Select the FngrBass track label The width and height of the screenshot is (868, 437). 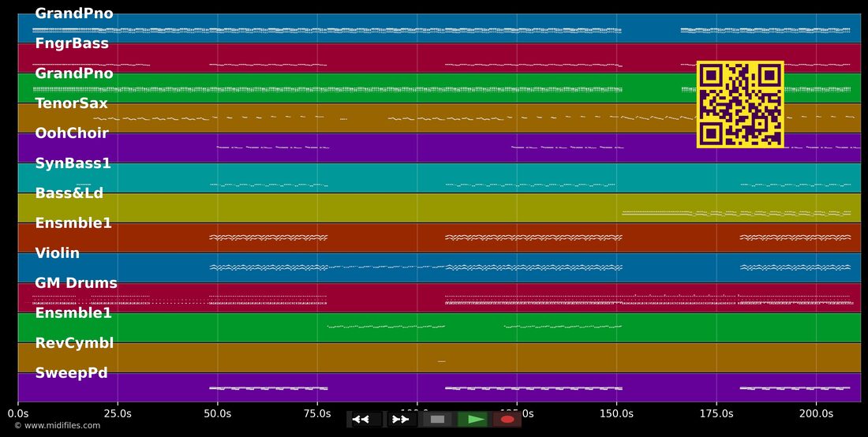[x=72, y=43]
